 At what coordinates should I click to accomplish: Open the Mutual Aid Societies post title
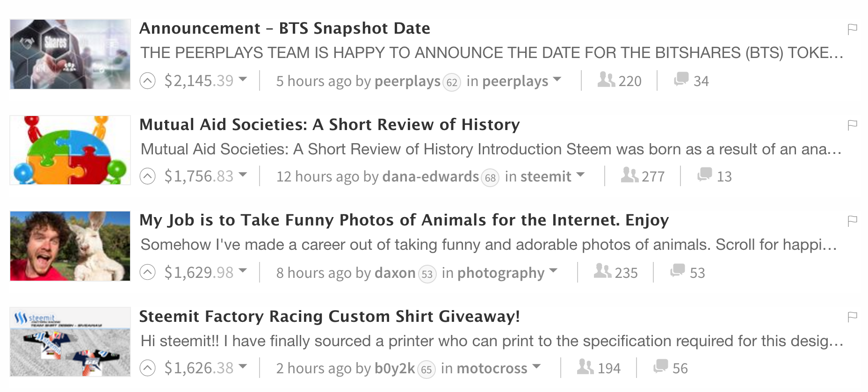pos(330,125)
